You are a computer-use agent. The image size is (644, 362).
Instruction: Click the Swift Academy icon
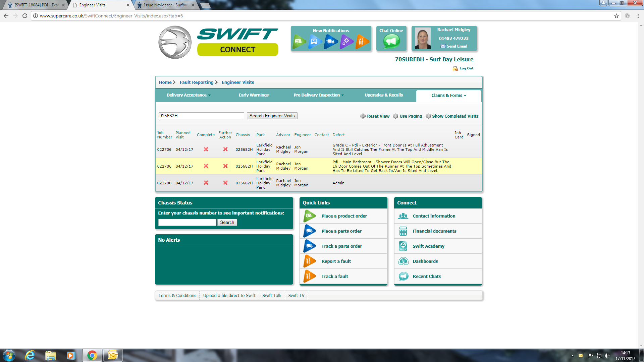click(x=403, y=246)
